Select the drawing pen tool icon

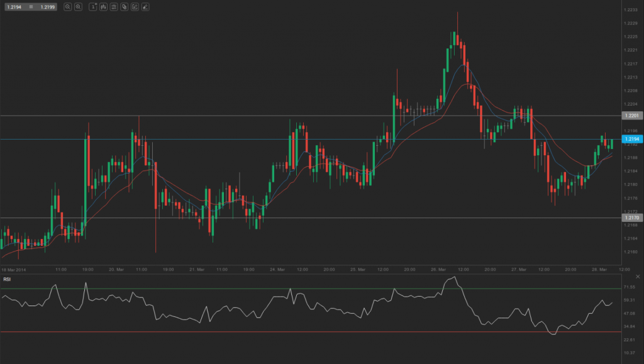(x=145, y=7)
